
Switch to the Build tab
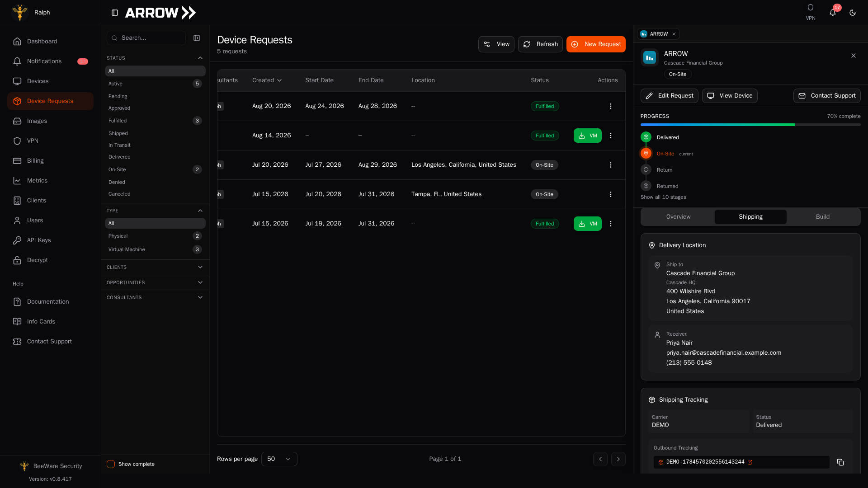tap(822, 217)
